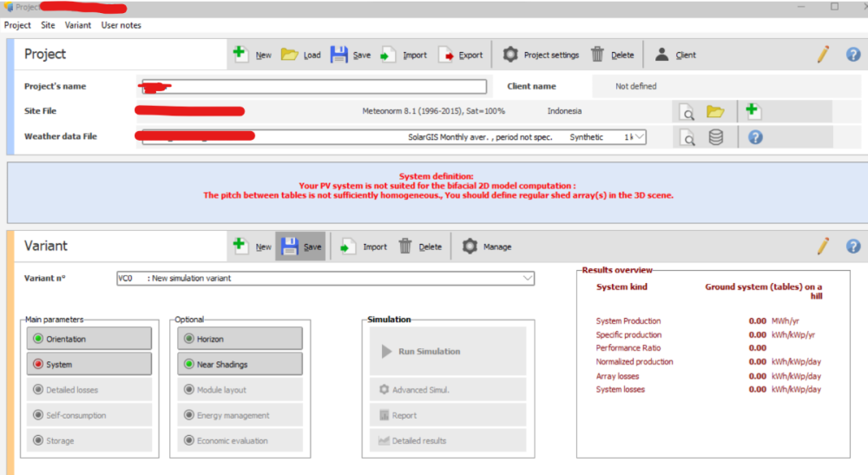Click the Project's name input field

point(313,87)
